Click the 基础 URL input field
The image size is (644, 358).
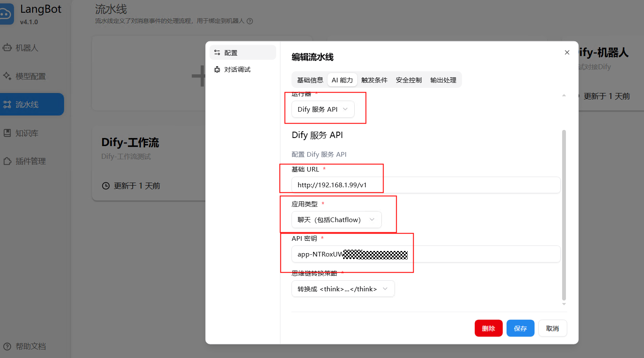click(426, 185)
